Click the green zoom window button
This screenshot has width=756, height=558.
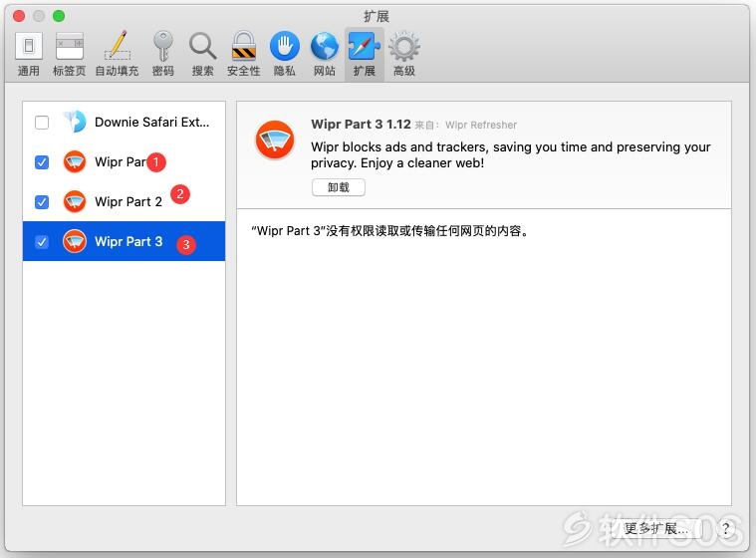click(59, 16)
